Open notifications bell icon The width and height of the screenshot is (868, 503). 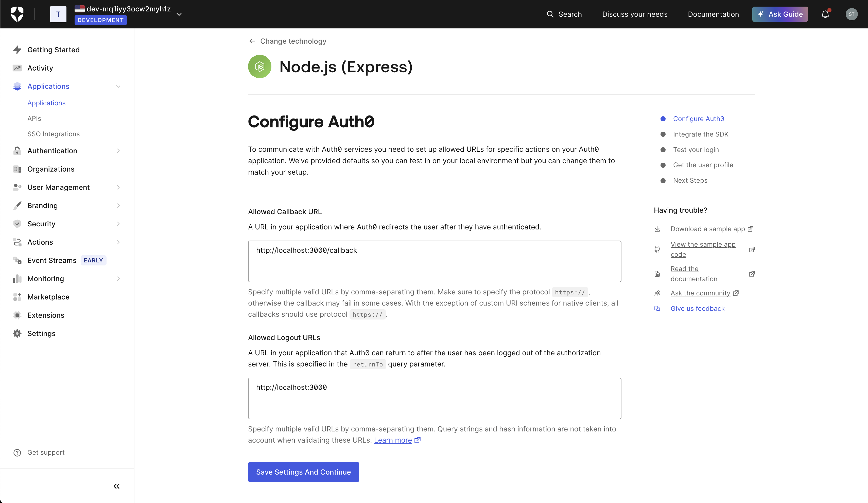(x=825, y=14)
